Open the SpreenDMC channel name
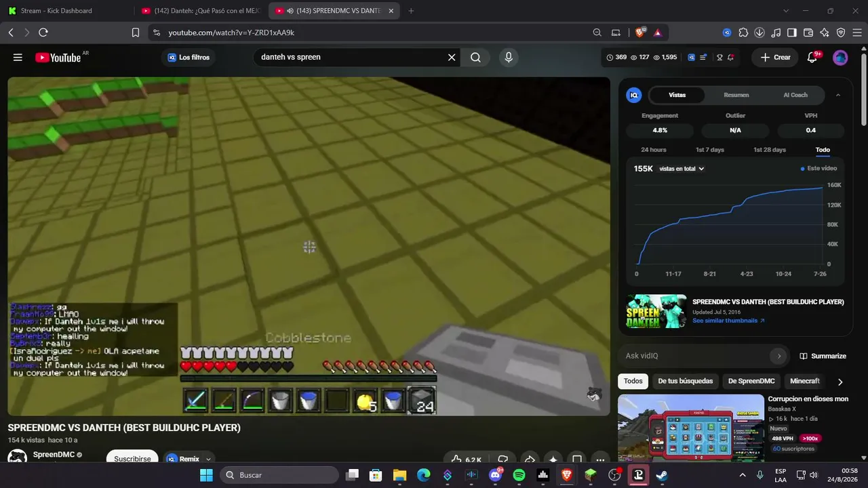Screen dimensions: 868x488 54,455
